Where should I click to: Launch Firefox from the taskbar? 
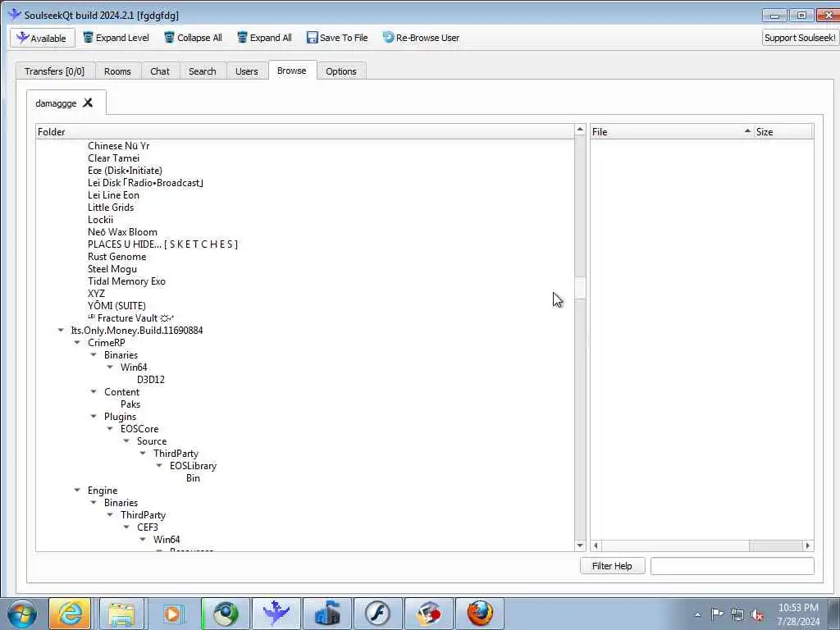[x=480, y=614]
